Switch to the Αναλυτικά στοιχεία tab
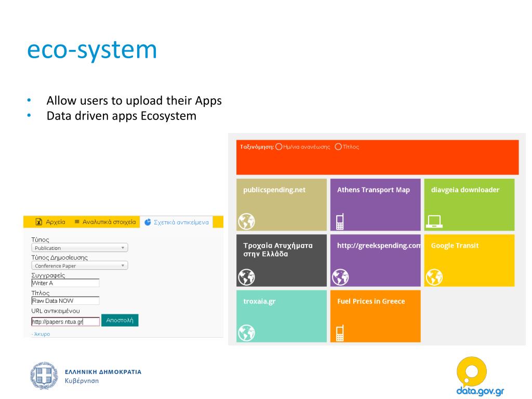Viewport: 532px width, 399px height. coord(105,222)
